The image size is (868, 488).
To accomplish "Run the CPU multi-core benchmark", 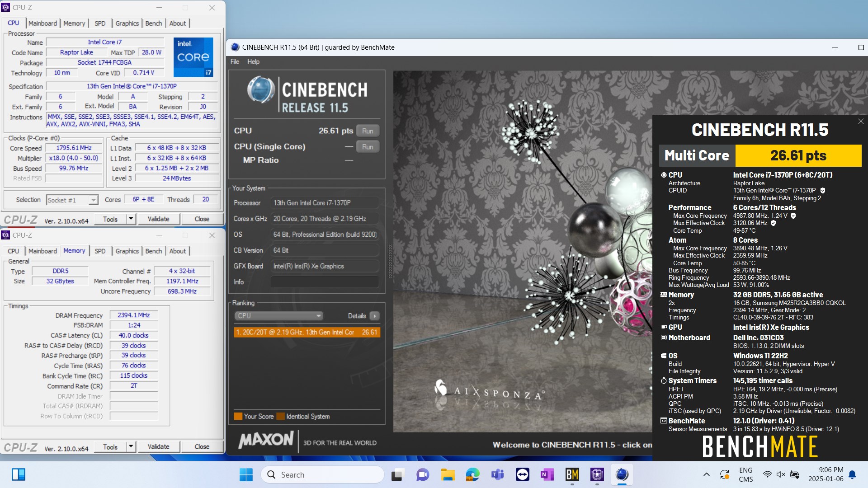I will (x=368, y=131).
